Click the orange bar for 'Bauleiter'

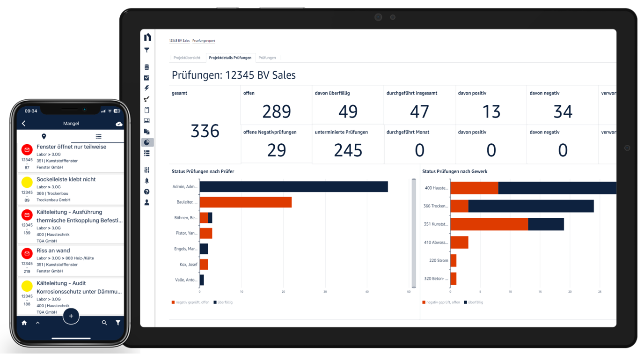(245, 202)
